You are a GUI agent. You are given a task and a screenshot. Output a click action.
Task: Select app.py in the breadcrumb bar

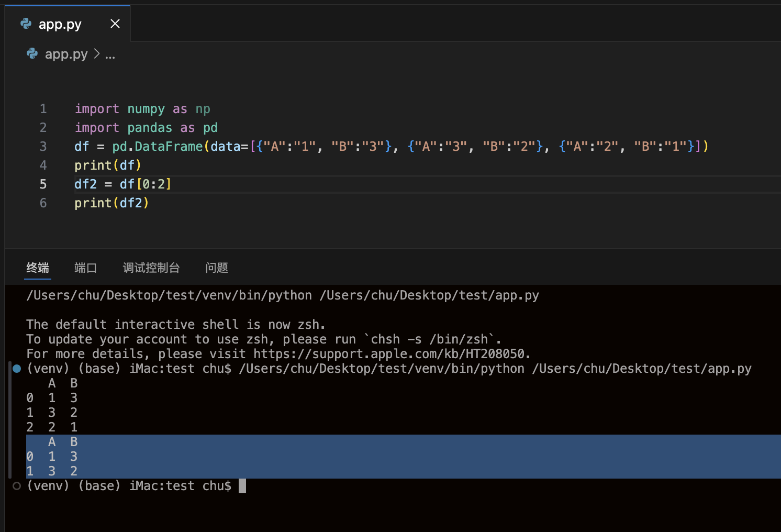tap(66, 54)
